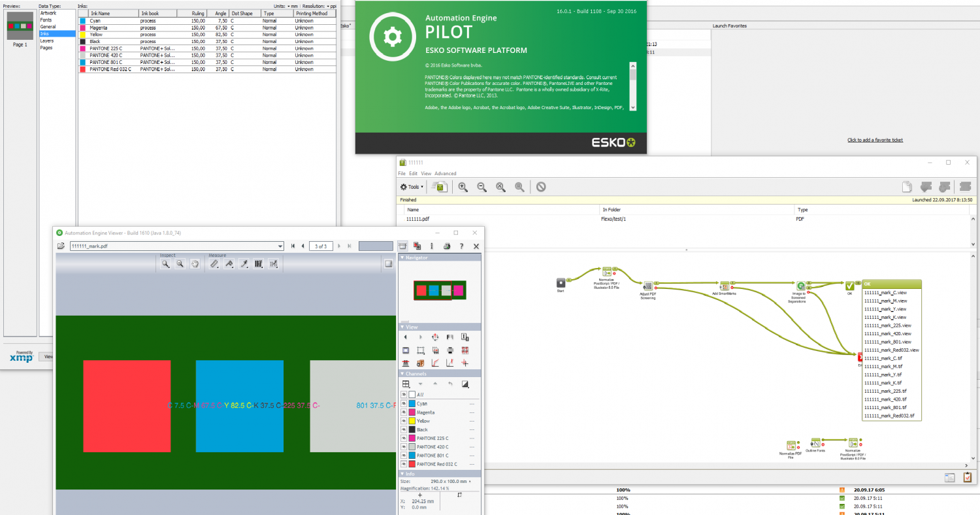Click Zoom In in workflow window toolbar
Image resolution: width=980 pixels, height=515 pixels.
[x=463, y=187]
